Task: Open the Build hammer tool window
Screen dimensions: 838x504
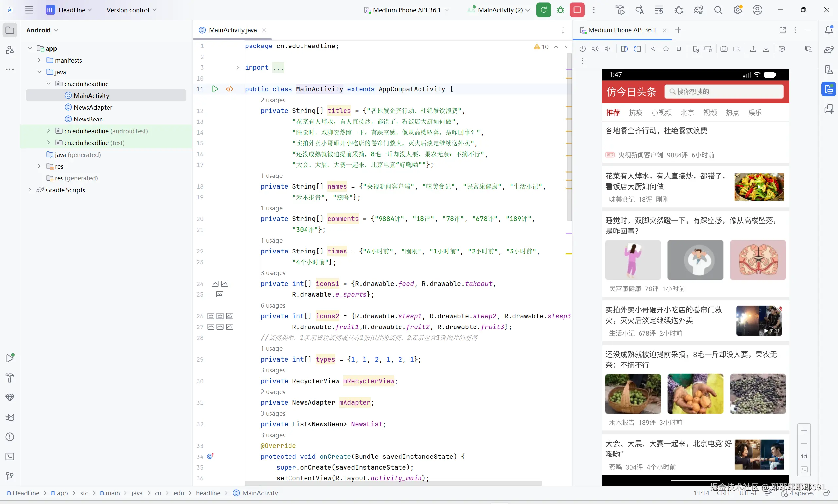Action: tap(10, 378)
